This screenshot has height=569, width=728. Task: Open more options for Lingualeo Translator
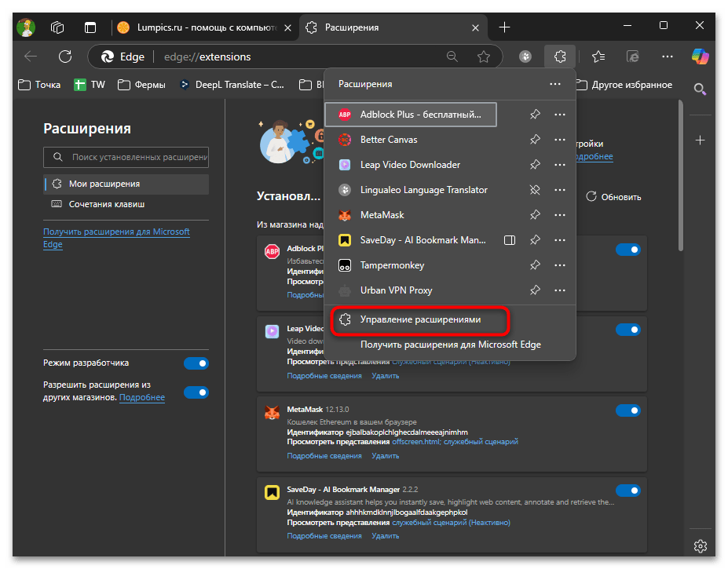(x=559, y=190)
